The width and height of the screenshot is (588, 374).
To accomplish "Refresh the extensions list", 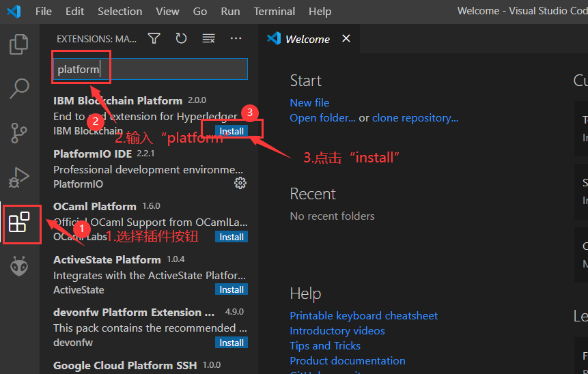I will click(x=181, y=38).
